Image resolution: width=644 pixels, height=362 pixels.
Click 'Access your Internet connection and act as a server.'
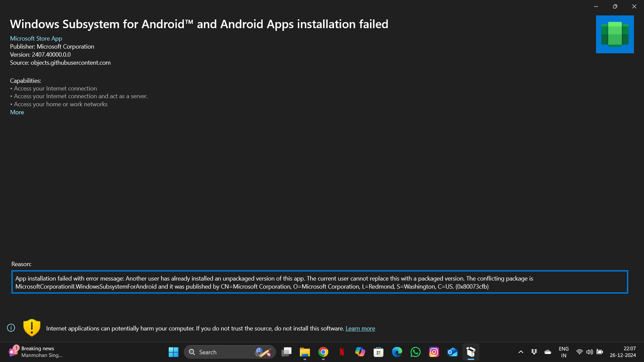pyautogui.click(x=81, y=96)
